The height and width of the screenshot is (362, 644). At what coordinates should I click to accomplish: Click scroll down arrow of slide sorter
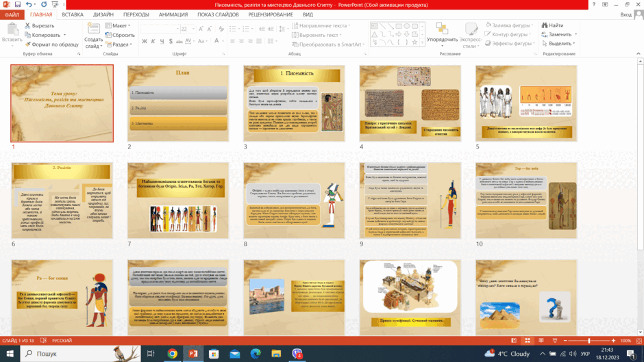641,333
